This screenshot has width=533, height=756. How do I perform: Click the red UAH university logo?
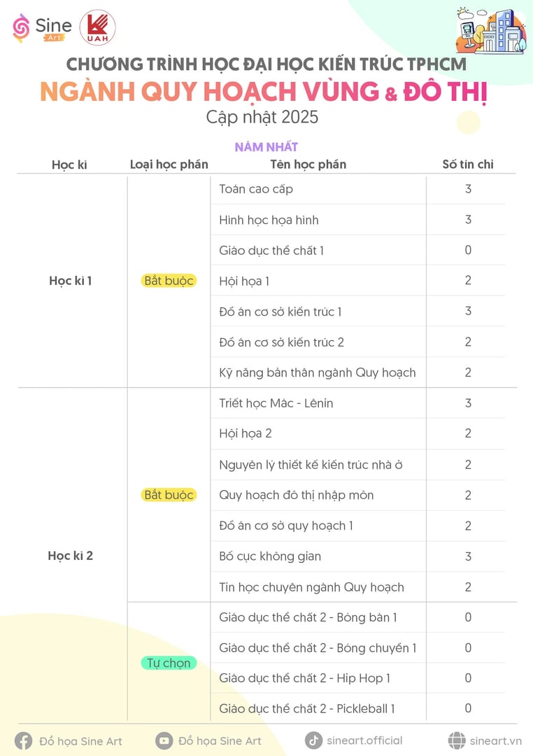point(97,28)
